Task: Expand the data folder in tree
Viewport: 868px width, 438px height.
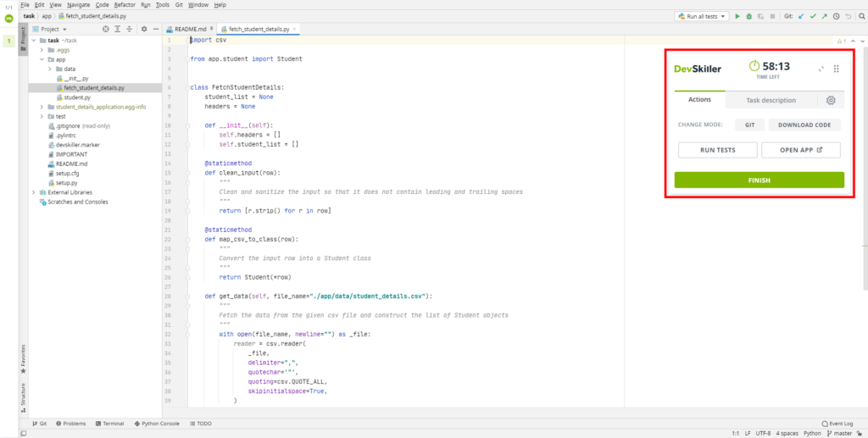Action: pyautogui.click(x=50, y=69)
